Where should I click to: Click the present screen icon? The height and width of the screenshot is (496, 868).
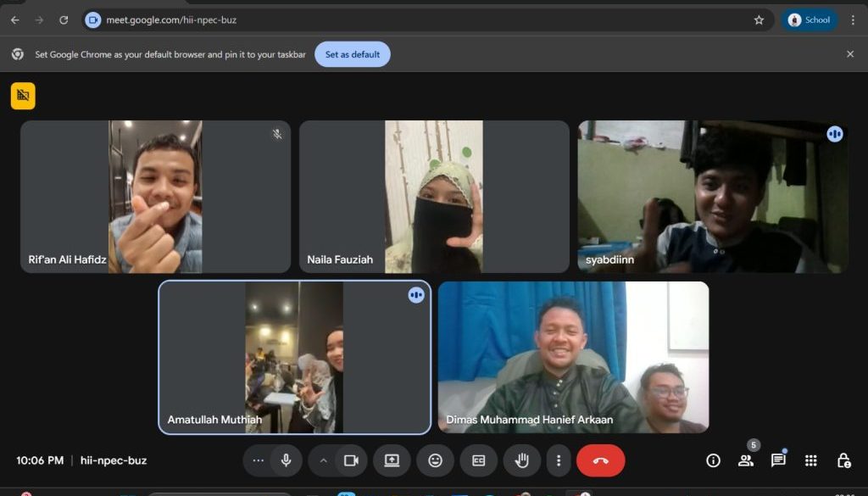[392, 460]
